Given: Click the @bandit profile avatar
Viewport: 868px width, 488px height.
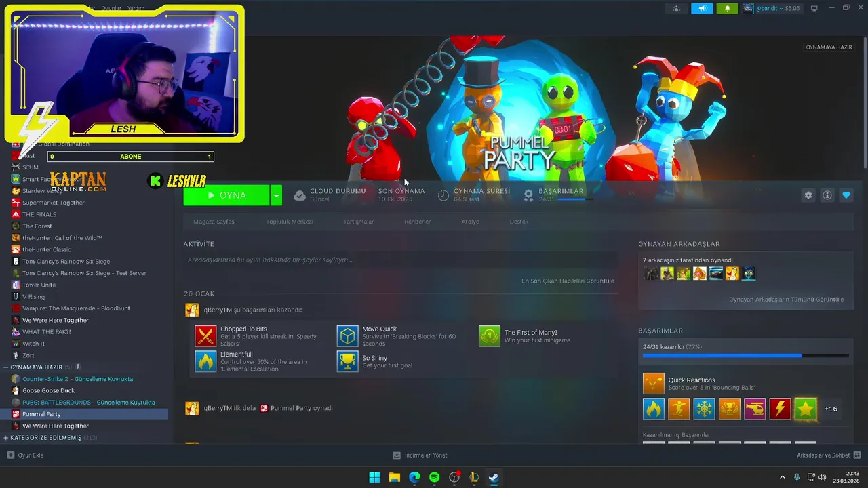Looking at the screenshot, I should click(x=748, y=8).
